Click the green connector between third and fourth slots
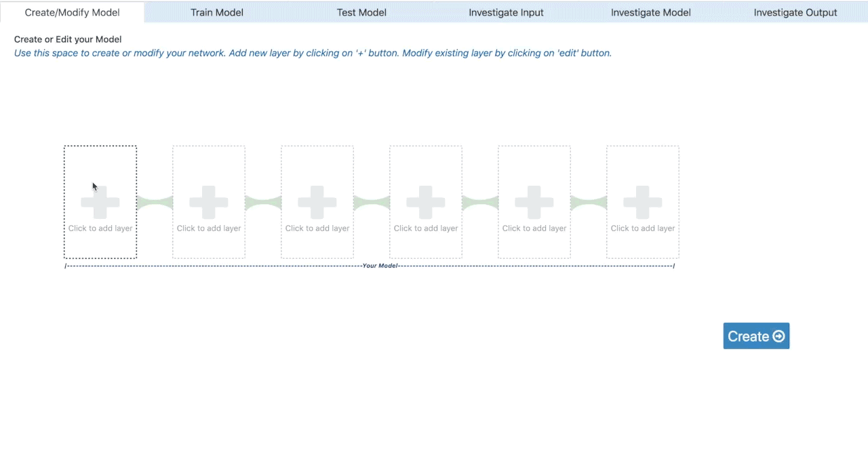868x469 pixels. (372, 203)
